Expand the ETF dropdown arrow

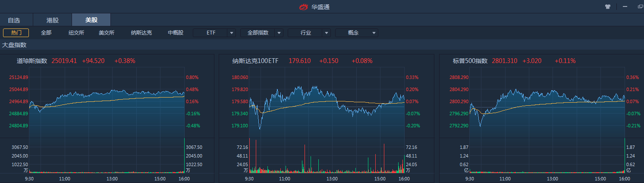(x=232, y=33)
